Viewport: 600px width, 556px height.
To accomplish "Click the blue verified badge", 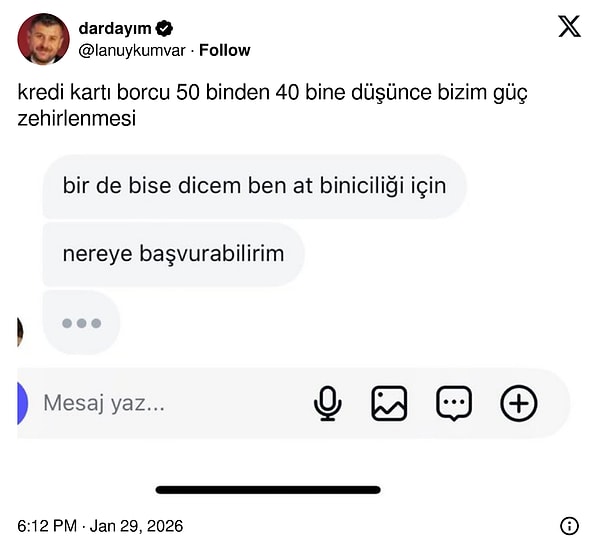I will click(164, 29).
